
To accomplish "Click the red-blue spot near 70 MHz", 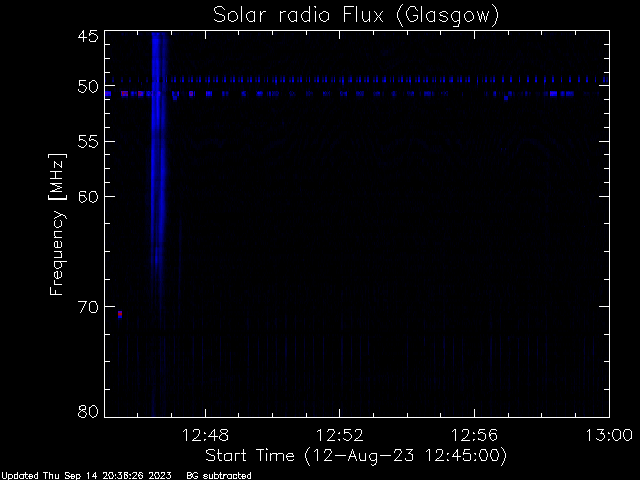I will [x=120, y=314].
